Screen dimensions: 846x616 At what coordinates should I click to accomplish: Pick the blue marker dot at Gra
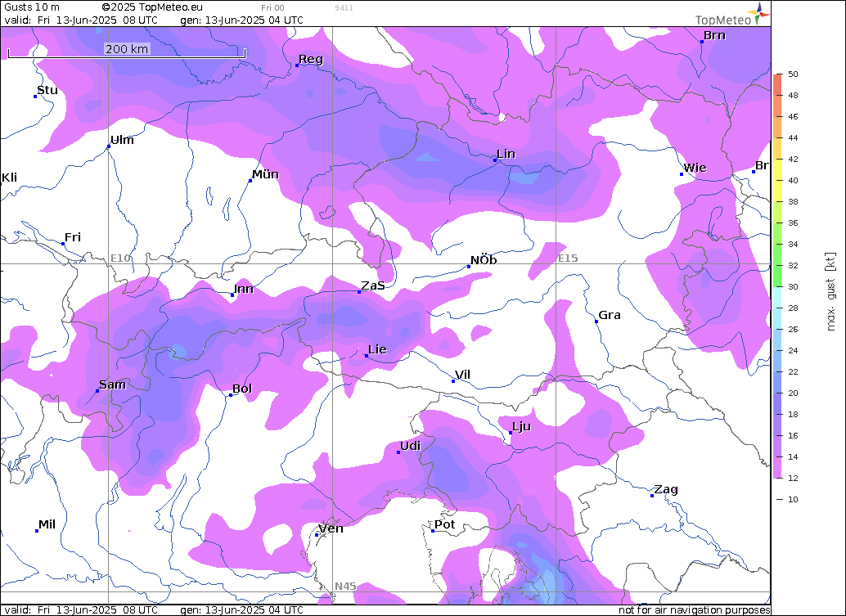596,321
